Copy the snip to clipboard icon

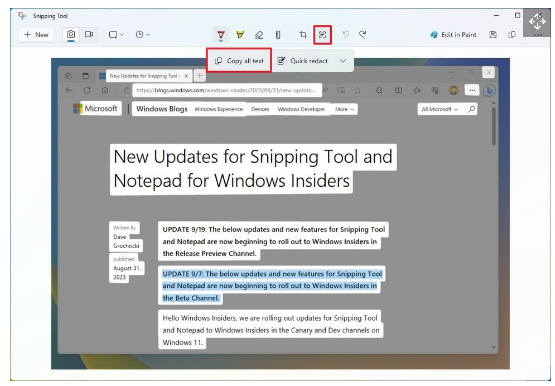coord(512,35)
